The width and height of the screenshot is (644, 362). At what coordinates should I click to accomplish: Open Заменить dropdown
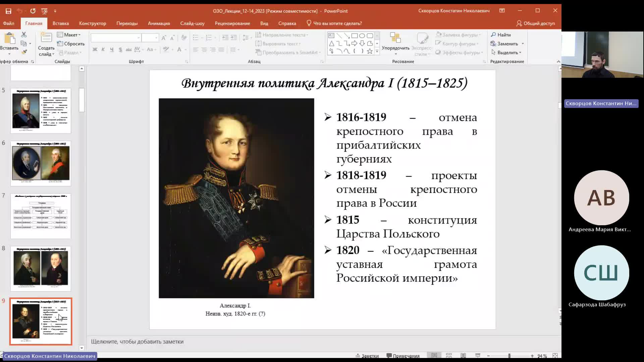(523, 44)
